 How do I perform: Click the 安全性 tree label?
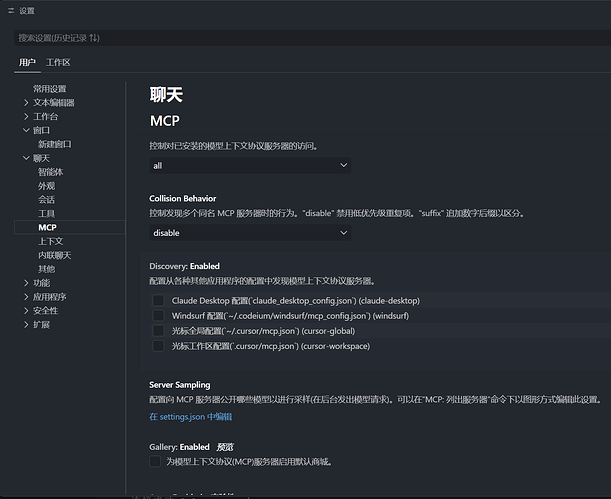coord(46,310)
